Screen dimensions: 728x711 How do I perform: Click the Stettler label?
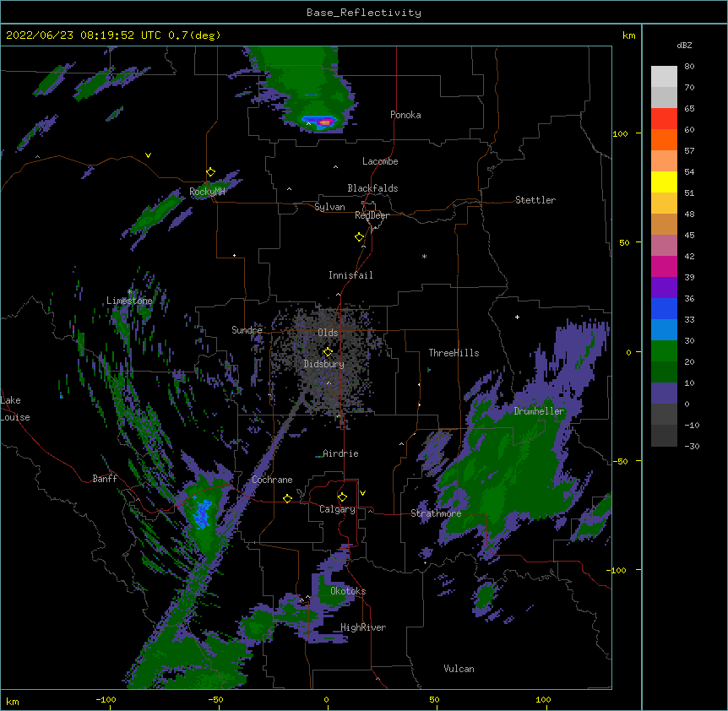535,200
